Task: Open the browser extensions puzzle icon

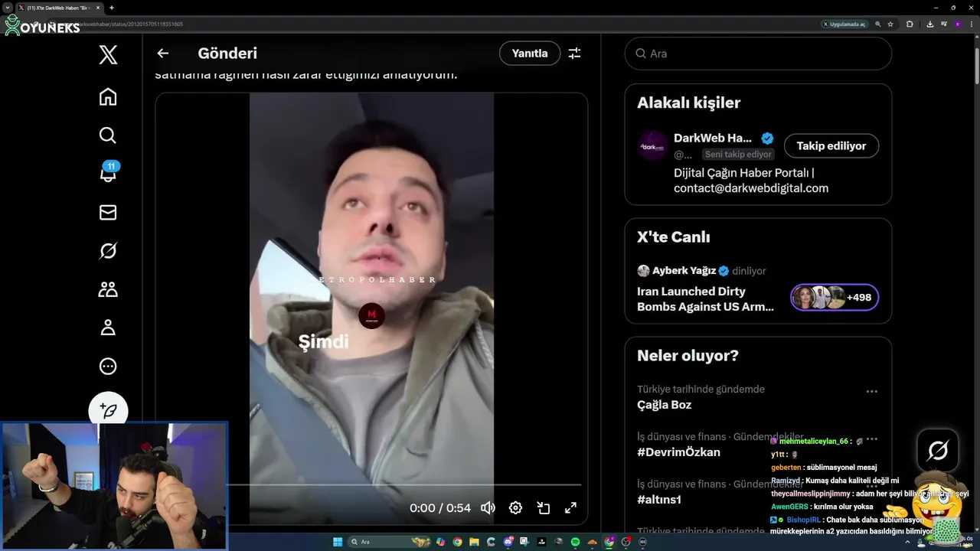Action: click(910, 24)
